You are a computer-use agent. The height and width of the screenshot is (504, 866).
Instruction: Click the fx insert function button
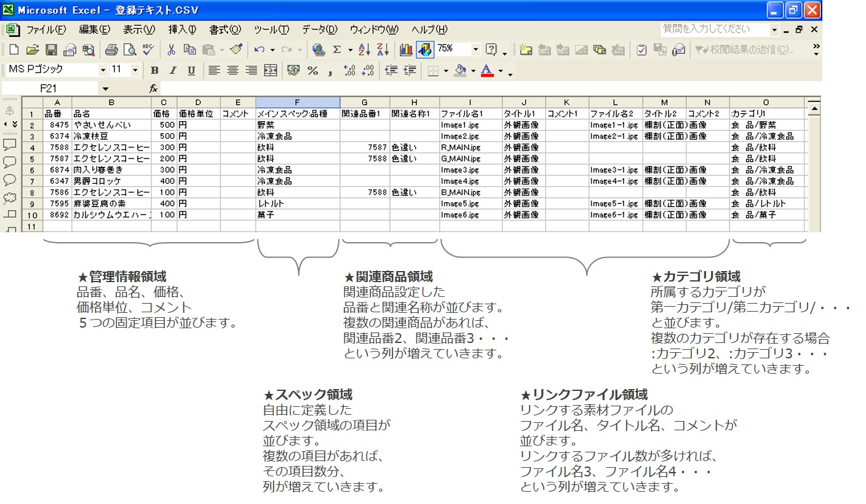[x=153, y=89]
